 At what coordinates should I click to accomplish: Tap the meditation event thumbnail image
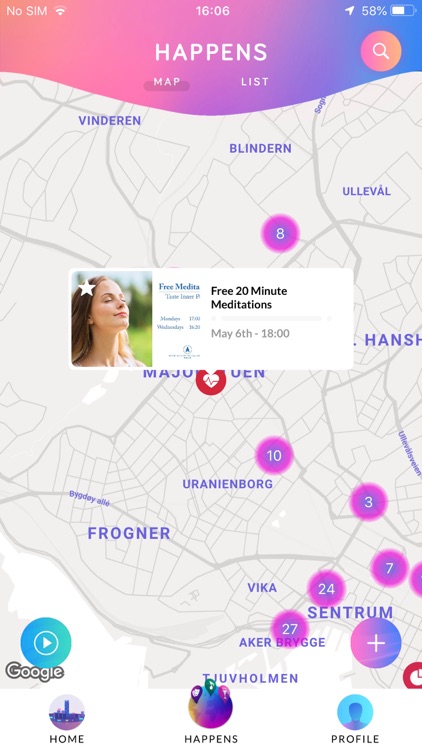pos(136,319)
